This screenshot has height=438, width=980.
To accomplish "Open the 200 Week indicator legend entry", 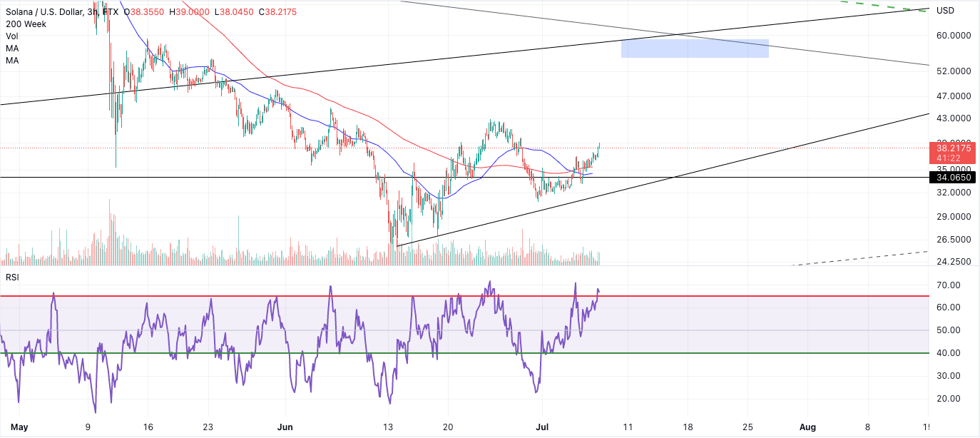I will tap(24, 24).
